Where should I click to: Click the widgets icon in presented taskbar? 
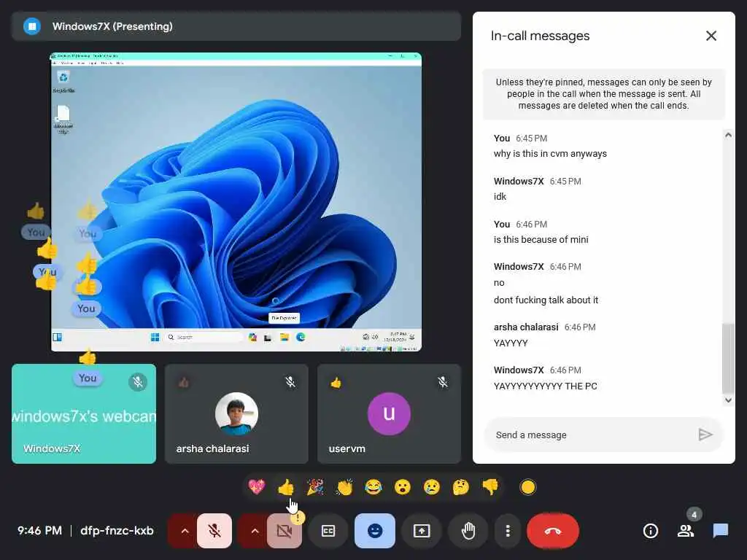coord(57,337)
